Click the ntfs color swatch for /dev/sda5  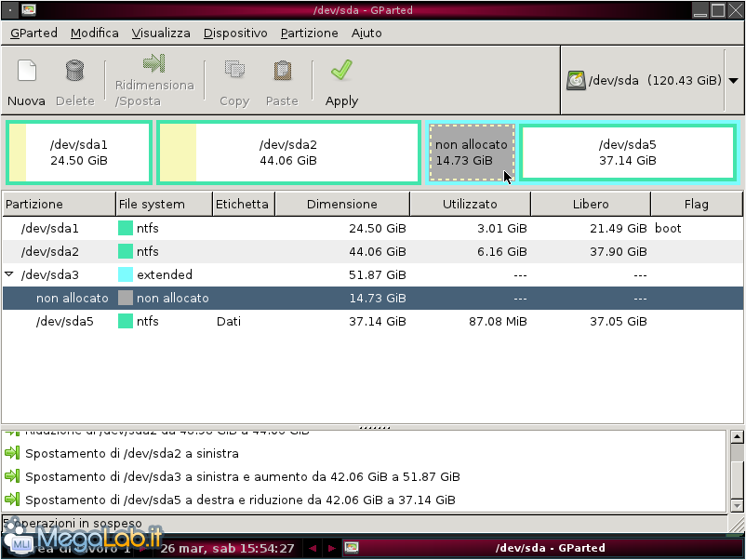pyautogui.click(x=126, y=322)
